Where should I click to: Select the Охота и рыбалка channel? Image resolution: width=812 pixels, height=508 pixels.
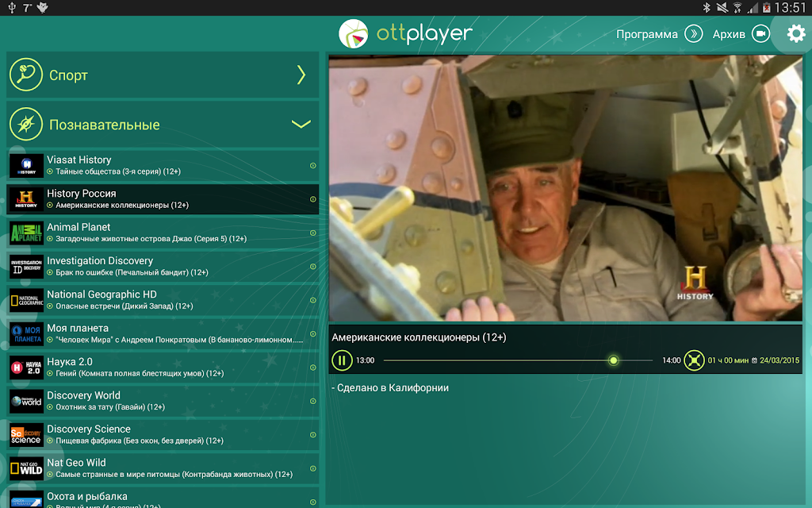click(163, 498)
